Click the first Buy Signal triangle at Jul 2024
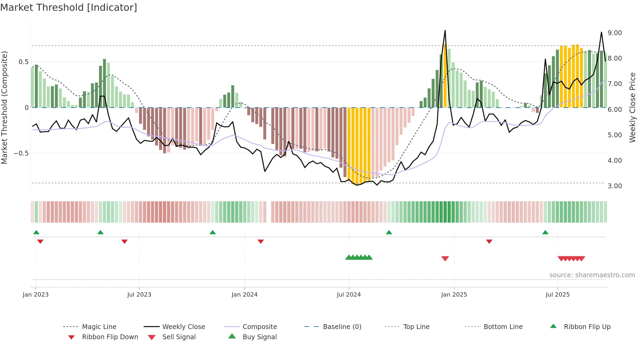 348,257
